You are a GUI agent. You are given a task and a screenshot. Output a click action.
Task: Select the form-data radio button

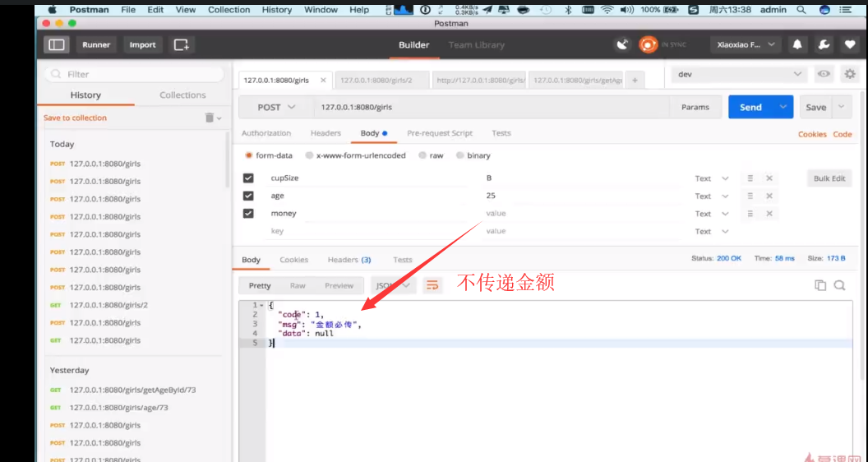pos(248,155)
